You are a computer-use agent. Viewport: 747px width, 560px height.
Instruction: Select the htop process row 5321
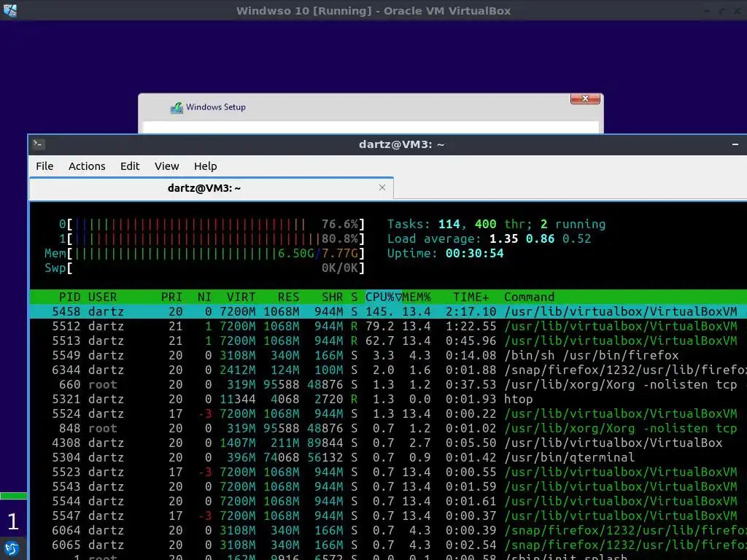click(x=388, y=399)
